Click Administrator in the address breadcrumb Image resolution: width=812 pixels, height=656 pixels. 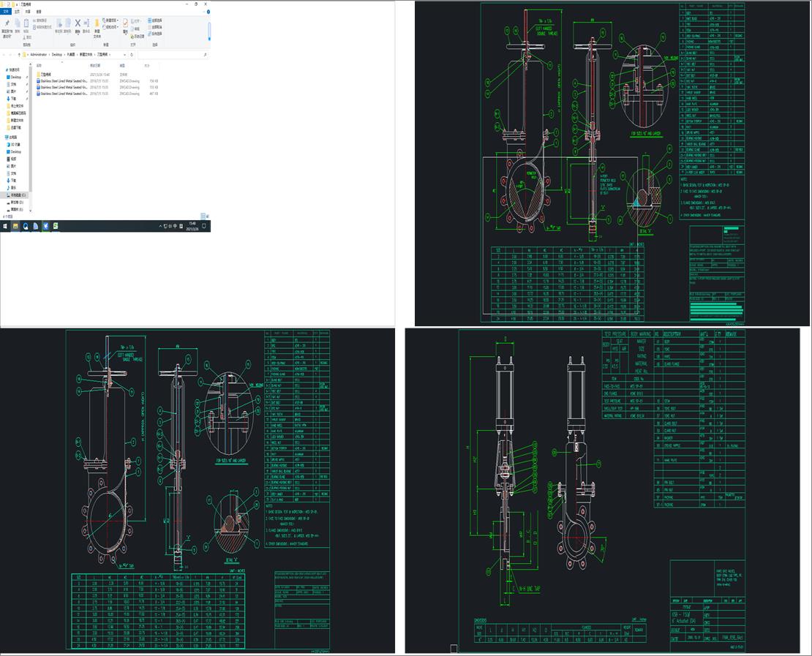click(38, 55)
